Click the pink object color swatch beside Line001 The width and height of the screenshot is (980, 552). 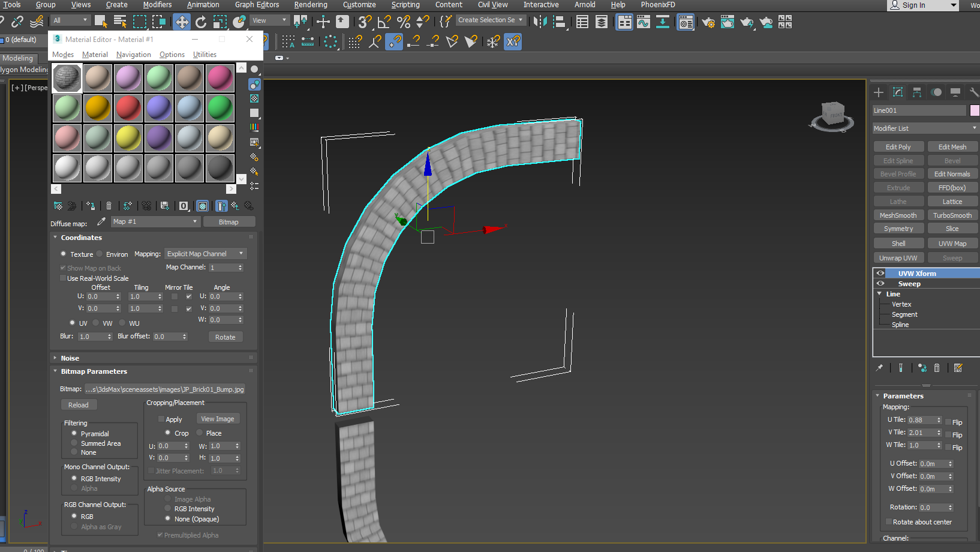pyautogui.click(x=974, y=110)
